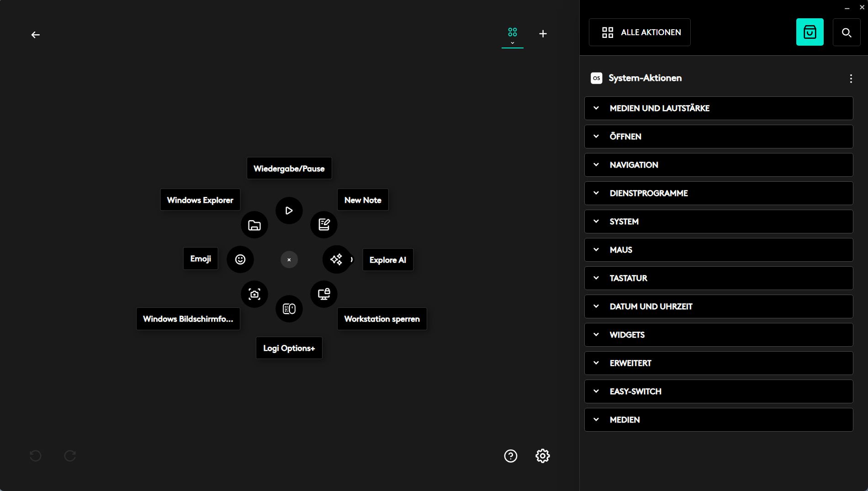Open the marketplace shopping bag button
Screen dimensions: 868x491
pos(810,32)
